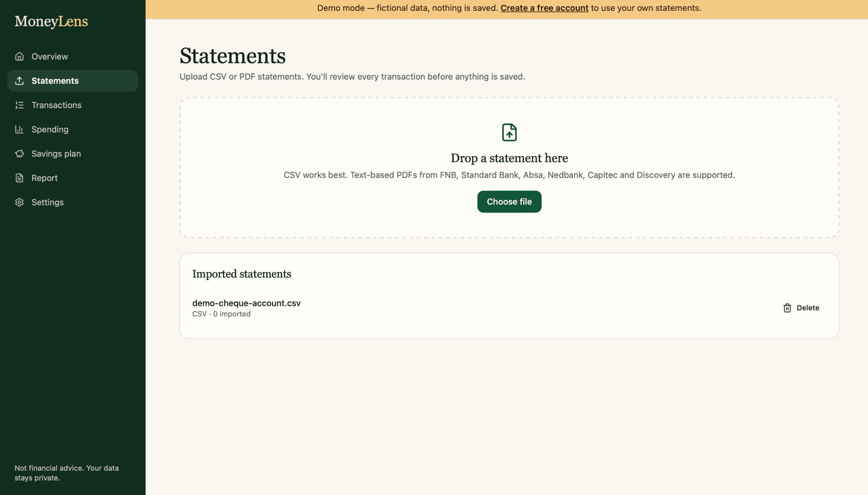The image size is (868, 495).
Task: Click the 'Not financial advice' footer note
Action: pos(66,473)
